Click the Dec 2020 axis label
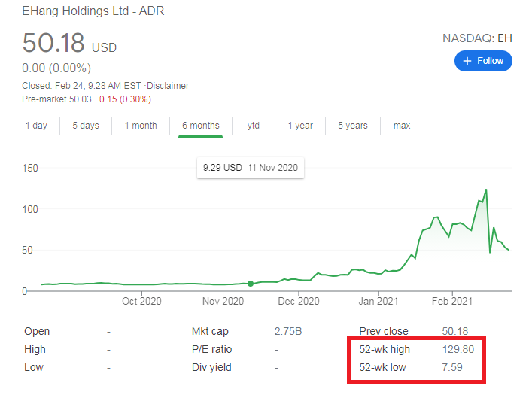 click(x=299, y=301)
